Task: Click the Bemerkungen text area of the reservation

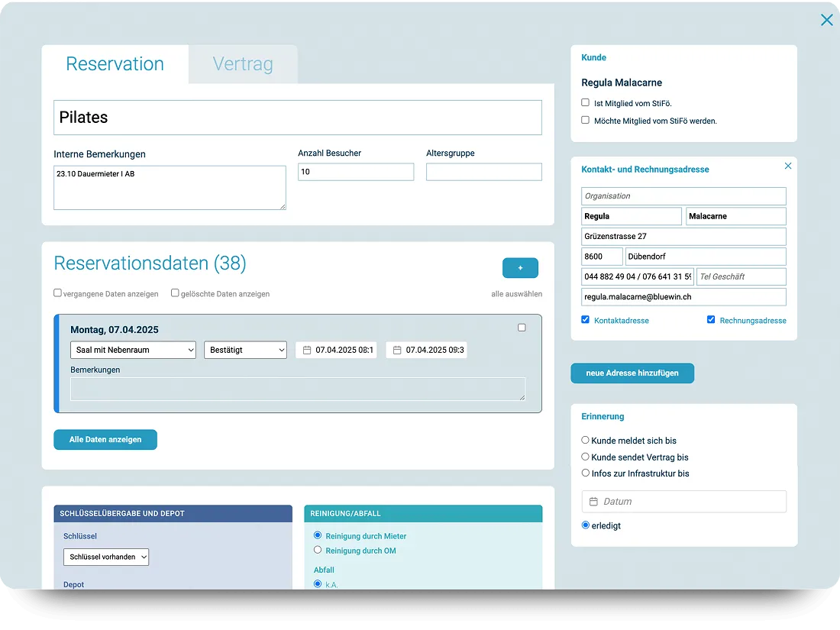Action: coord(298,389)
